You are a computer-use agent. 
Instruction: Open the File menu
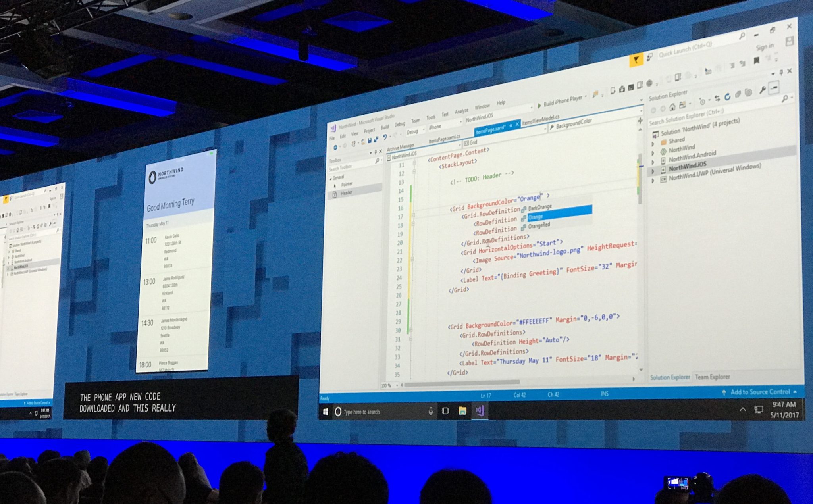tap(332, 138)
